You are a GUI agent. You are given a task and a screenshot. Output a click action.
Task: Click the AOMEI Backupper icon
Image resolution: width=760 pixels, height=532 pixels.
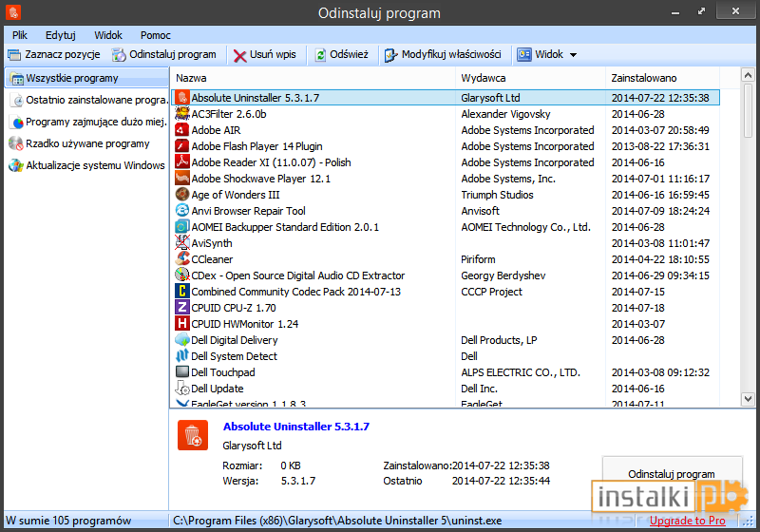[181, 227]
